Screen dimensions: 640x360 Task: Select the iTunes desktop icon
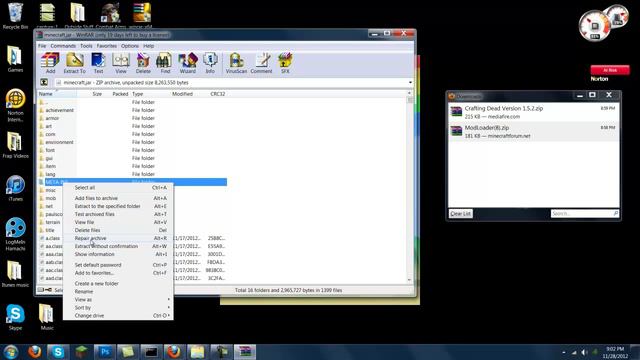pyautogui.click(x=15, y=189)
